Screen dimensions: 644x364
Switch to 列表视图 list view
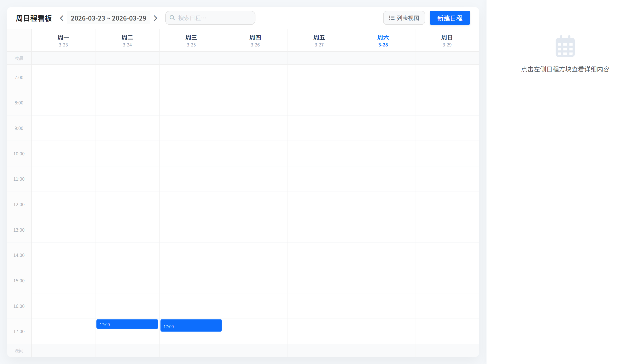tap(404, 18)
